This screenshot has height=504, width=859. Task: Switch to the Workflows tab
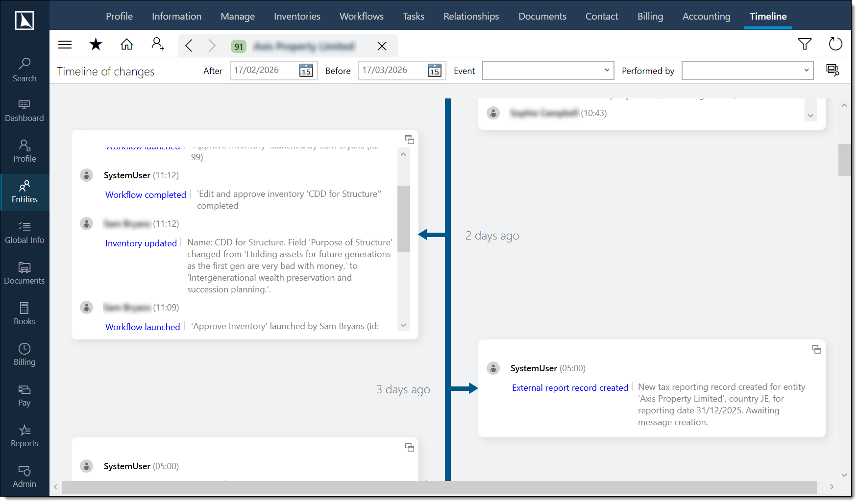(x=361, y=16)
